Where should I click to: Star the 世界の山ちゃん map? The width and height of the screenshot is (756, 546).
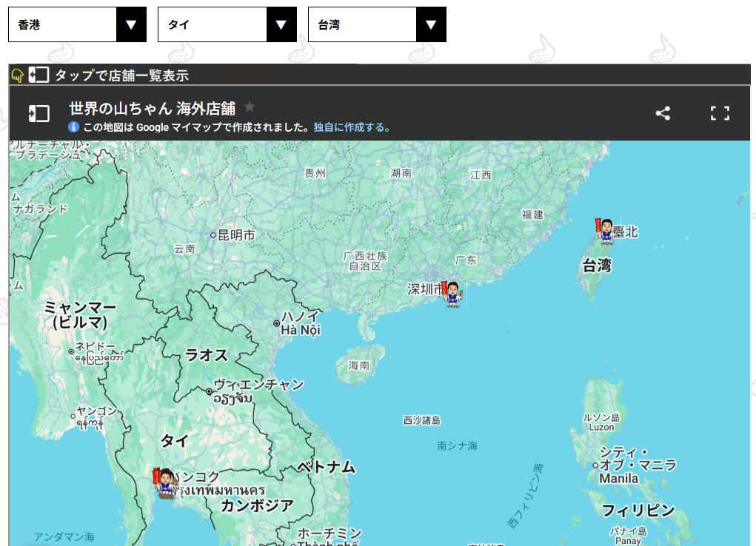[250, 107]
